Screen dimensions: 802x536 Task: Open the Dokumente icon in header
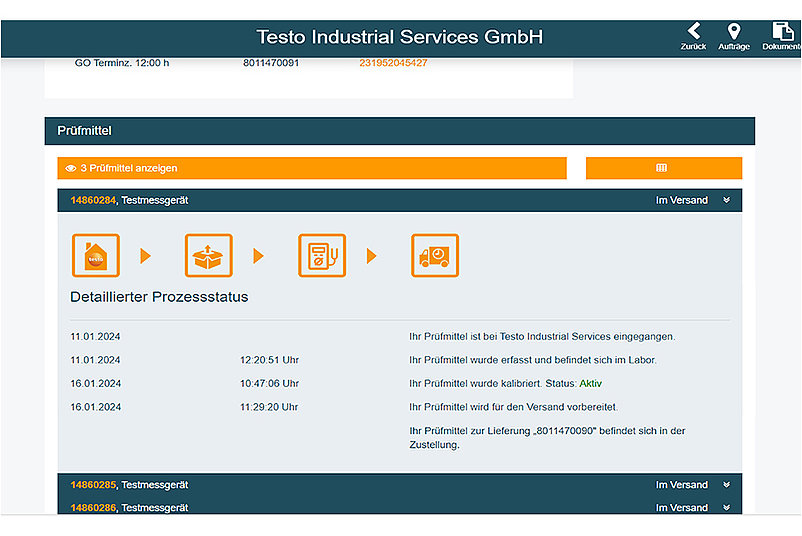(783, 31)
